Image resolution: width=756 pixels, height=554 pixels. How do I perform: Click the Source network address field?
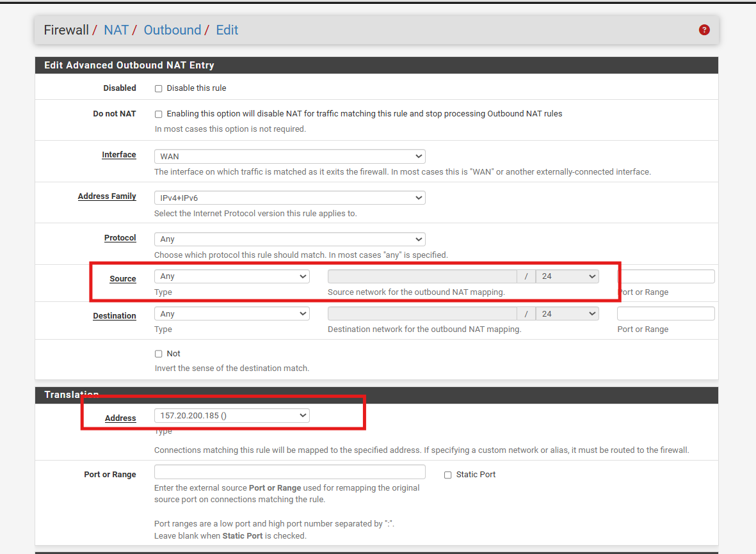[422, 276]
